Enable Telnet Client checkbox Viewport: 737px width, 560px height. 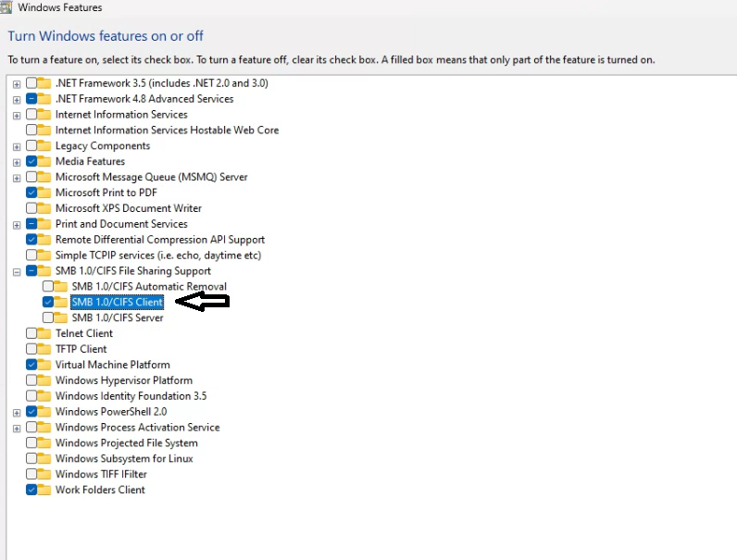31,333
